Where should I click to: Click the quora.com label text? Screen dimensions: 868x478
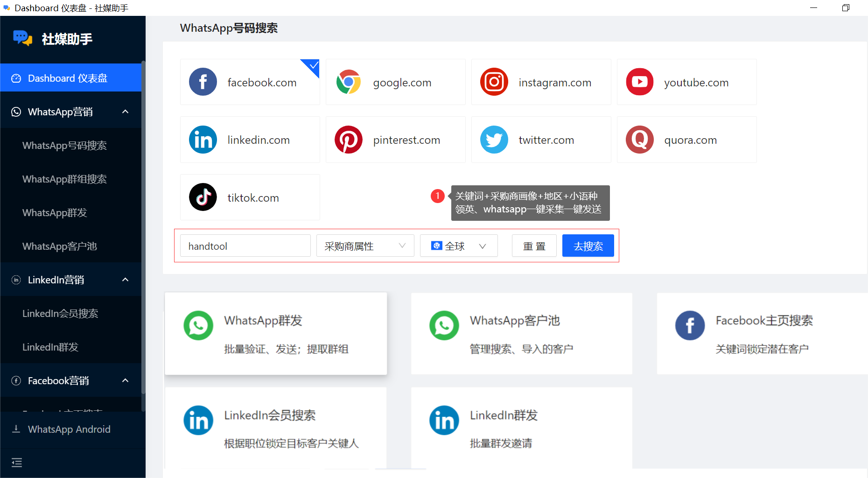click(x=691, y=140)
